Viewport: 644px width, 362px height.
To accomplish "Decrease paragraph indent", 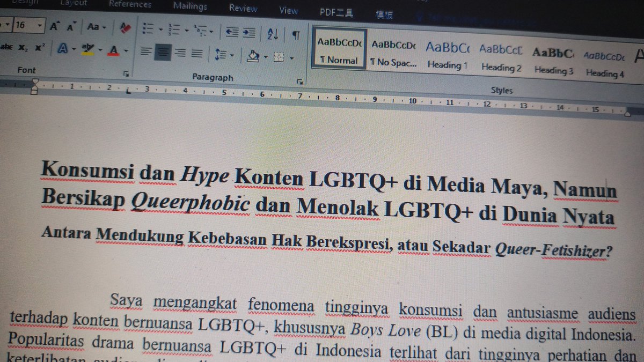I will (x=232, y=33).
